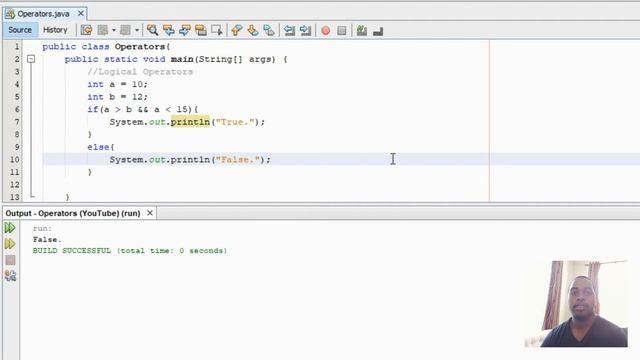The height and width of the screenshot is (360, 640).
Task: Click line number 6 in the gutter
Action: (x=17, y=109)
